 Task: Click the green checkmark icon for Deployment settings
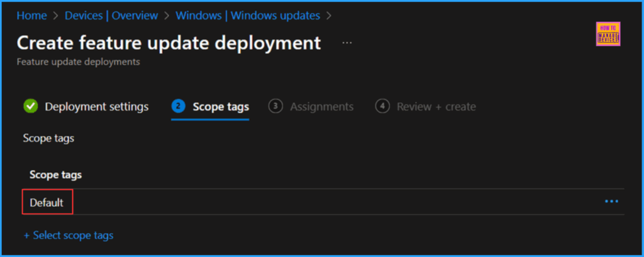[30, 106]
